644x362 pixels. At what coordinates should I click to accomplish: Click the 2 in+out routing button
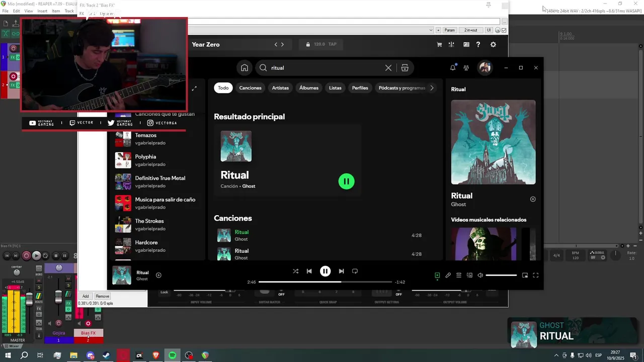470,30
